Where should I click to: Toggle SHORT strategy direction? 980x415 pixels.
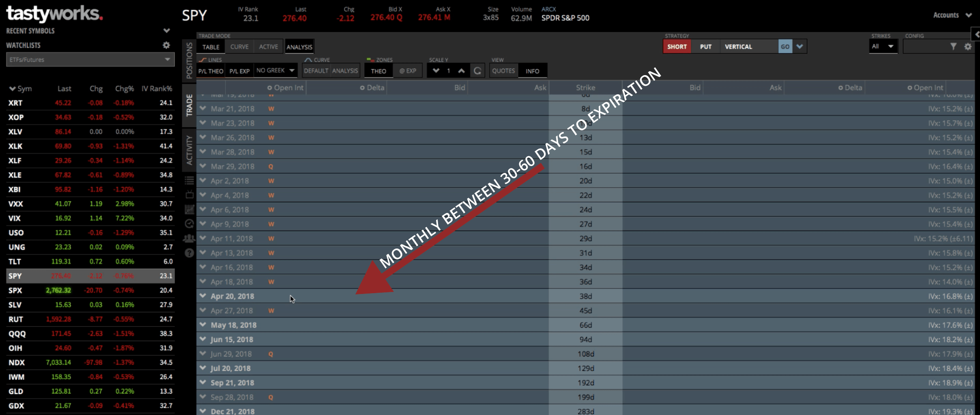[677, 47]
